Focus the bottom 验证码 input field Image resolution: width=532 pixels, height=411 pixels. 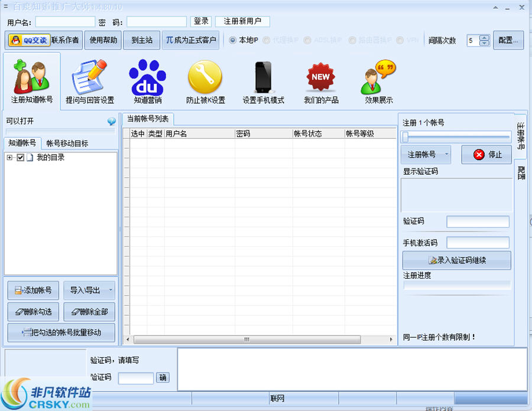(x=136, y=378)
